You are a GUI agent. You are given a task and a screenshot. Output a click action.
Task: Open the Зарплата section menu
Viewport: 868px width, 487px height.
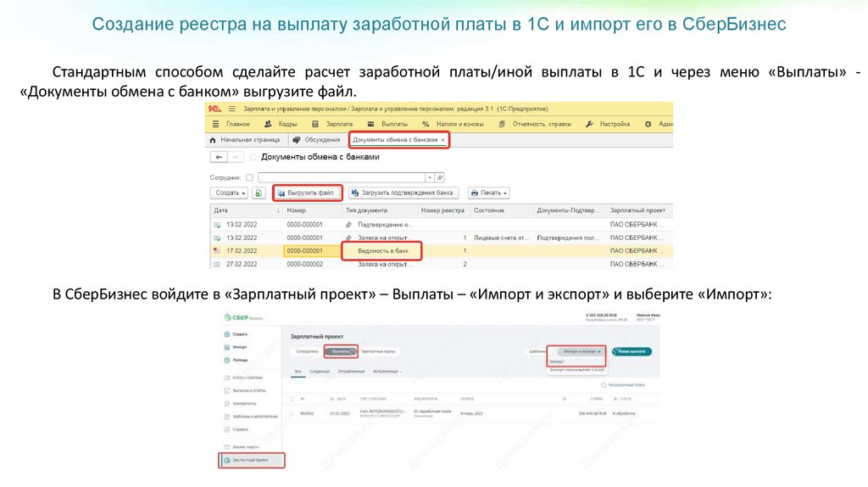[332, 124]
